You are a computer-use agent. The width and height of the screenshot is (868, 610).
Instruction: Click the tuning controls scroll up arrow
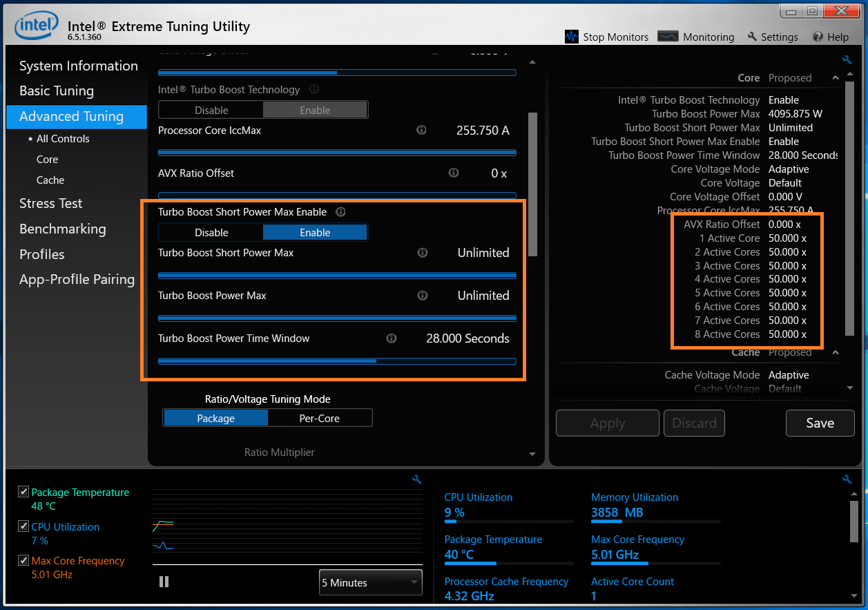coord(532,62)
